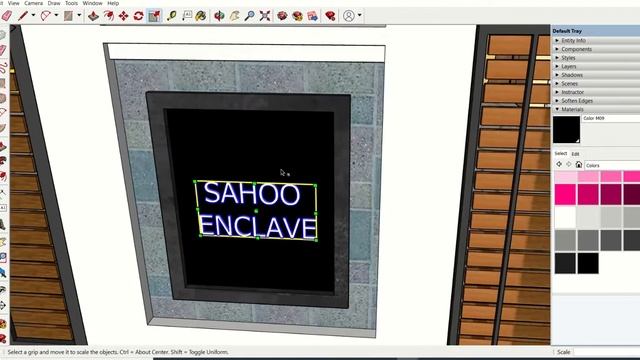Open the Line tool dropdown arrow
Image resolution: width=640 pixels, height=360 pixels.
[x=33, y=16]
